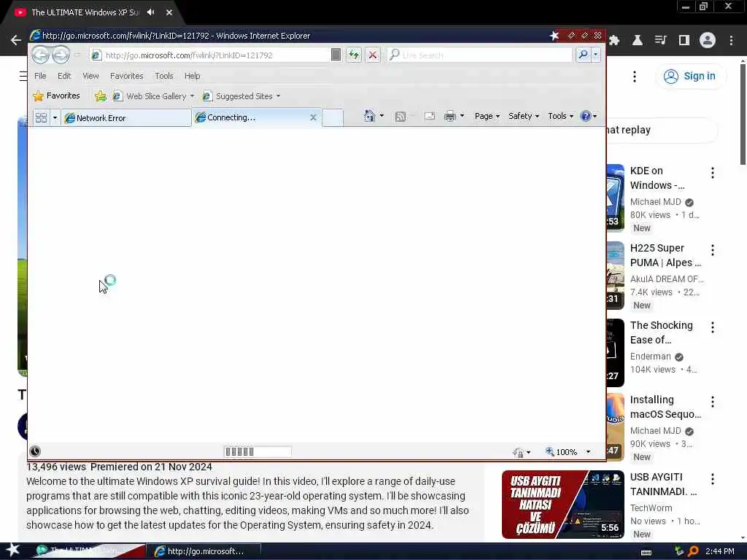The image size is (747, 560).
Task: Open a new tab in Internet Explorer
Action: coord(333,117)
